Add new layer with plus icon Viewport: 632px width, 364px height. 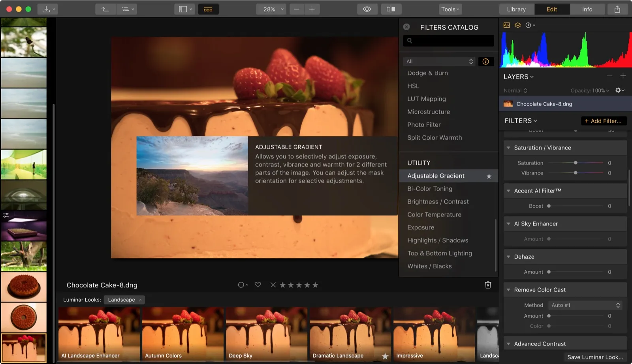coord(623,76)
